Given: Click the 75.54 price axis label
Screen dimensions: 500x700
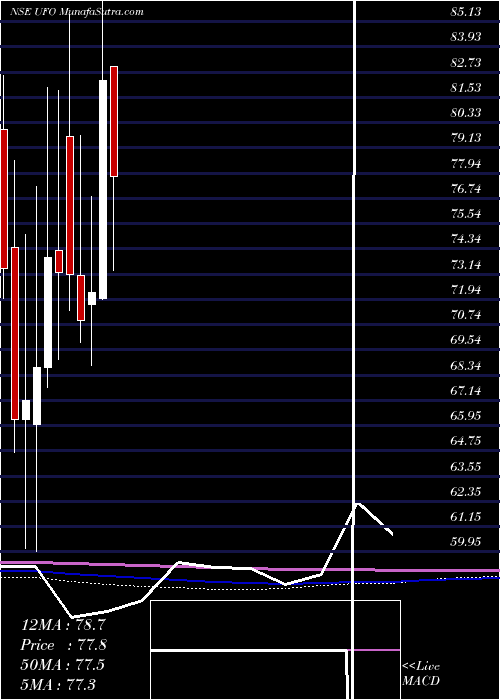Looking at the screenshot, I should 466,214.
